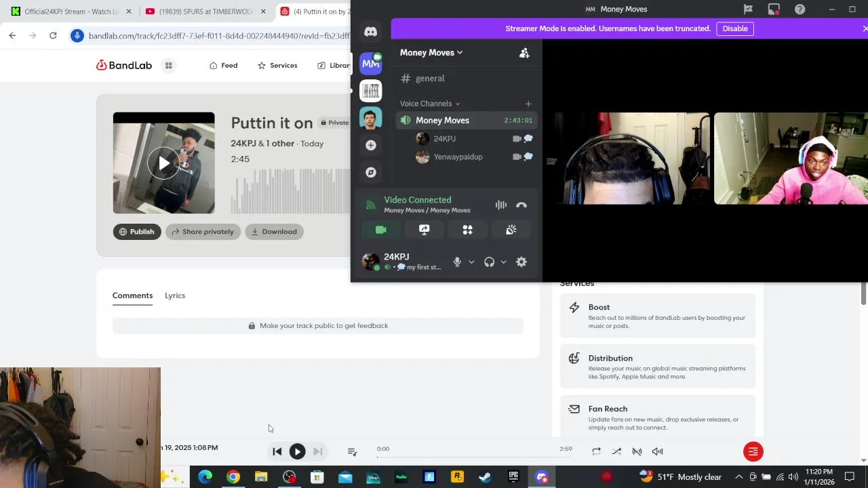Disable Discord Streamer Mode

735,28
